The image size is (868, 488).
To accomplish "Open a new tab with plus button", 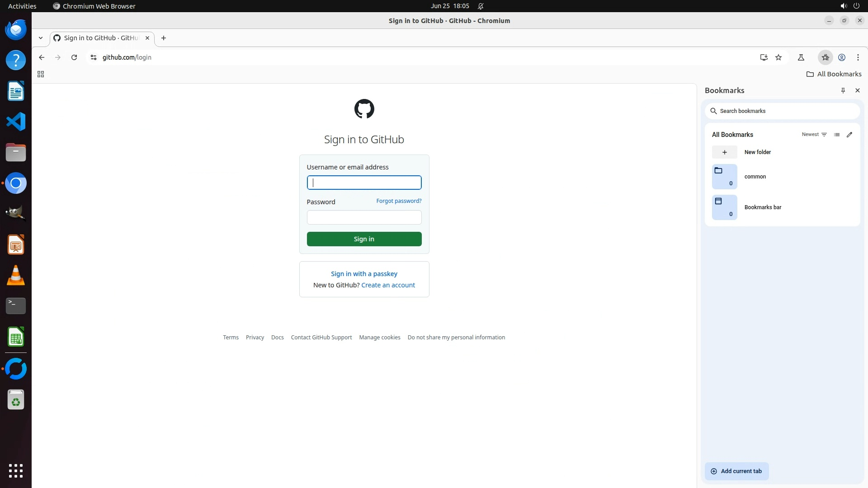I will (164, 38).
